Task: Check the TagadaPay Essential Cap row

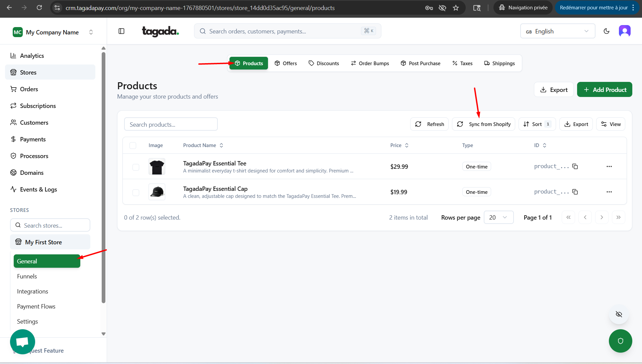Action: [136, 192]
